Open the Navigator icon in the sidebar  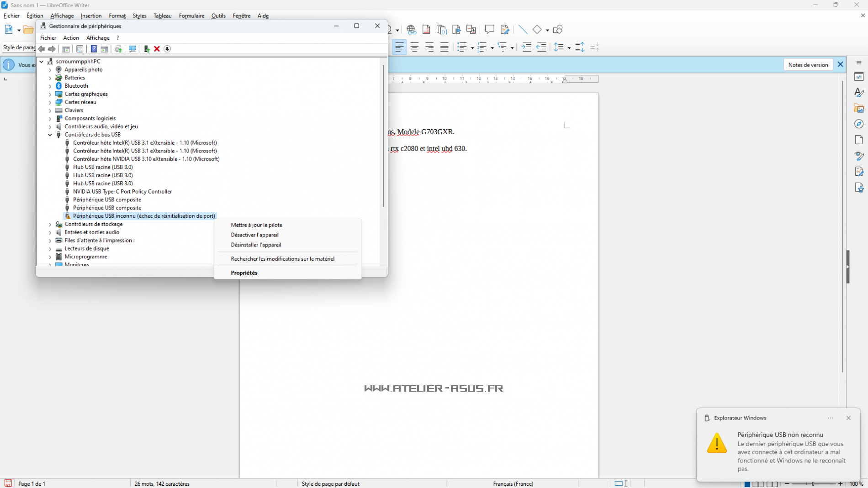(x=859, y=124)
